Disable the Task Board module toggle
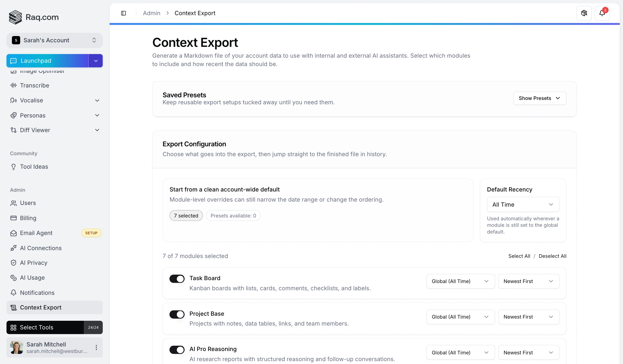 [176, 278]
